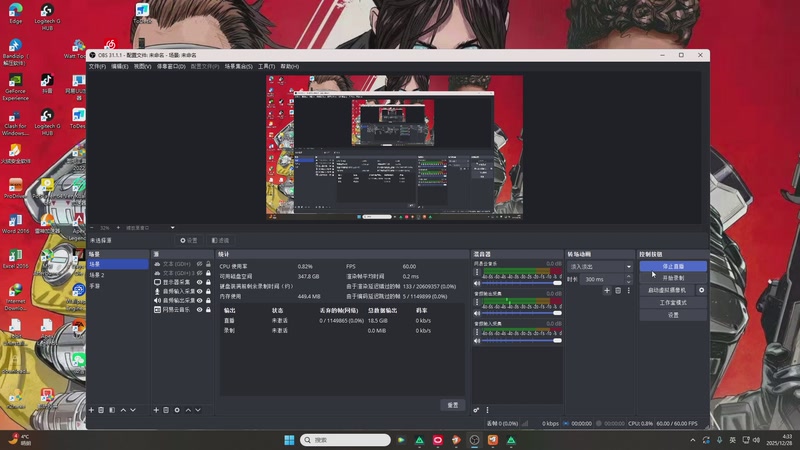Adjust second mixer channel volume slider

coord(521,313)
